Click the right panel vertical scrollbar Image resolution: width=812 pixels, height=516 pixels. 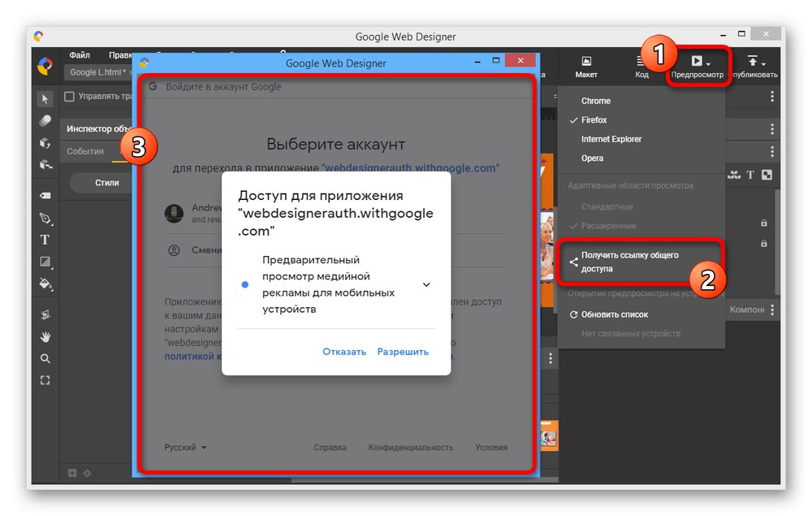pos(777,242)
